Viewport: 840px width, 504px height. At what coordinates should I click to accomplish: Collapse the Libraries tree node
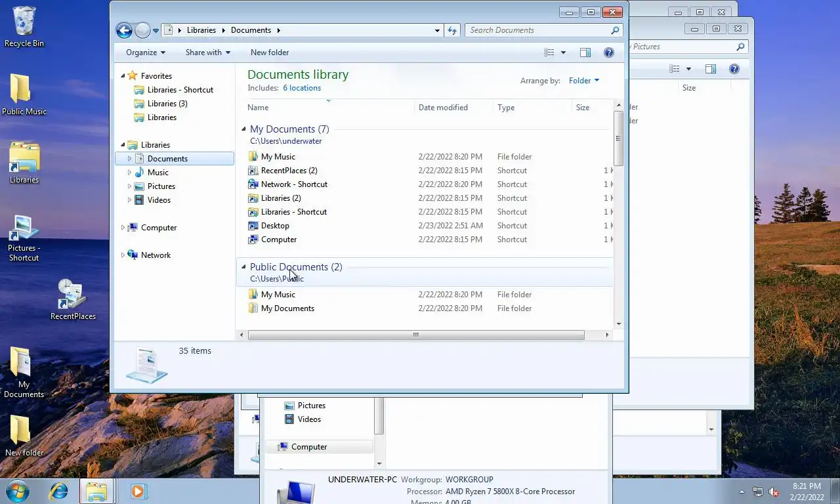(x=123, y=145)
